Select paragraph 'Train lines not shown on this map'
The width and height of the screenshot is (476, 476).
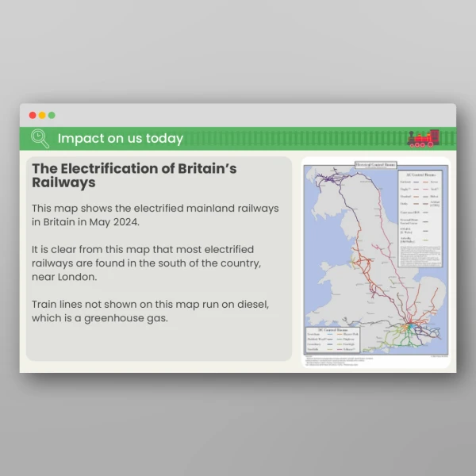pyautogui.click(x=150, y=311)
